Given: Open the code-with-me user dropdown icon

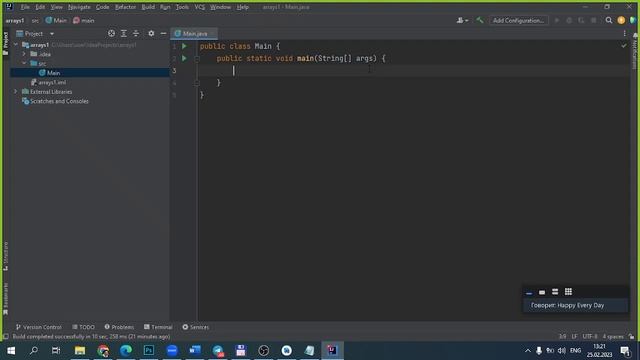Looking at the screenshot, I should point(462,20).
